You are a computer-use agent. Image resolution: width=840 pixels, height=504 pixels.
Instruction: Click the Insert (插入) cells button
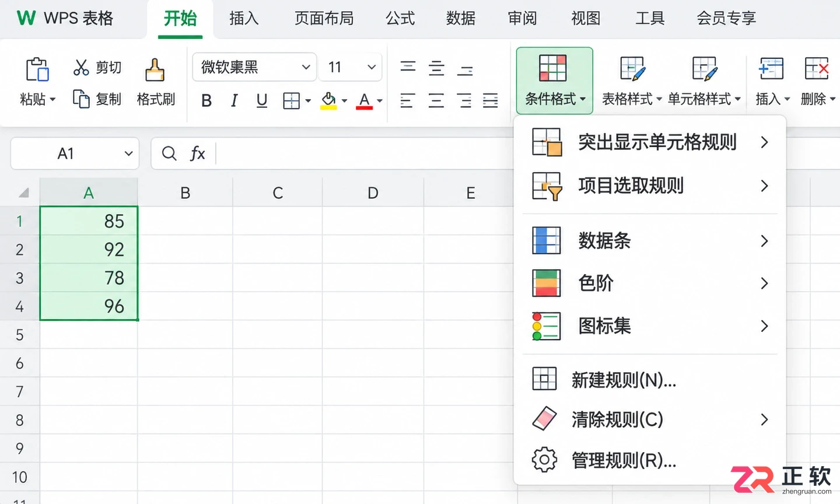[x=772, y=80]
